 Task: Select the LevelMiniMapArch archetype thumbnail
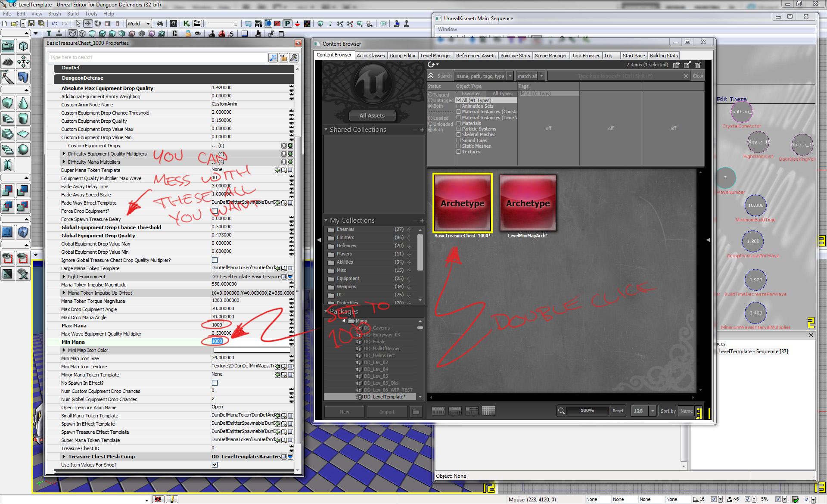point(528,203)
